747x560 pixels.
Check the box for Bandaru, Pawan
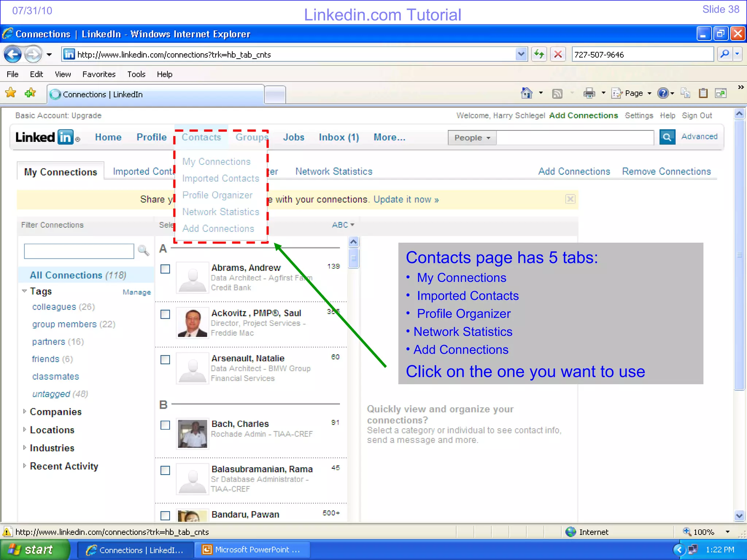click(x=165, y=516)
